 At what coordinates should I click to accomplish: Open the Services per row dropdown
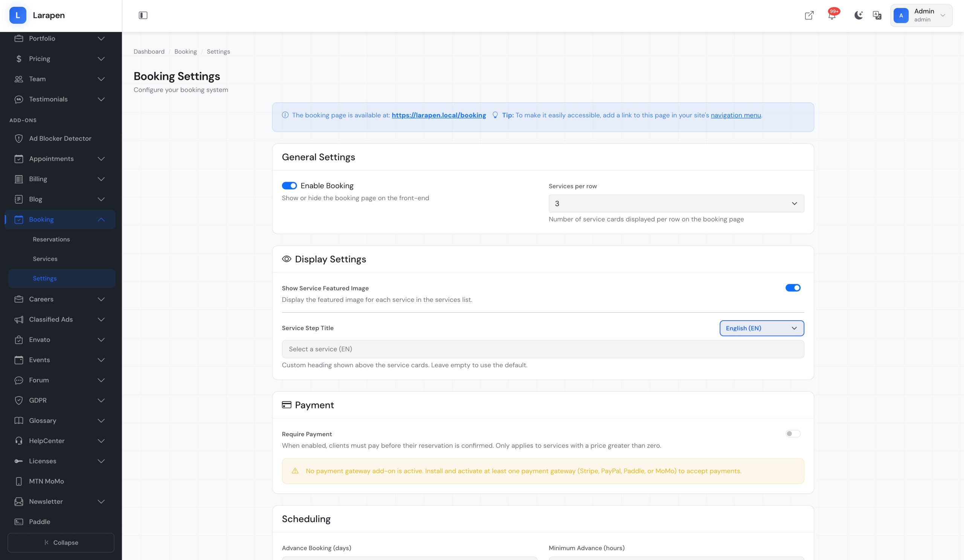tap(676, 203)
